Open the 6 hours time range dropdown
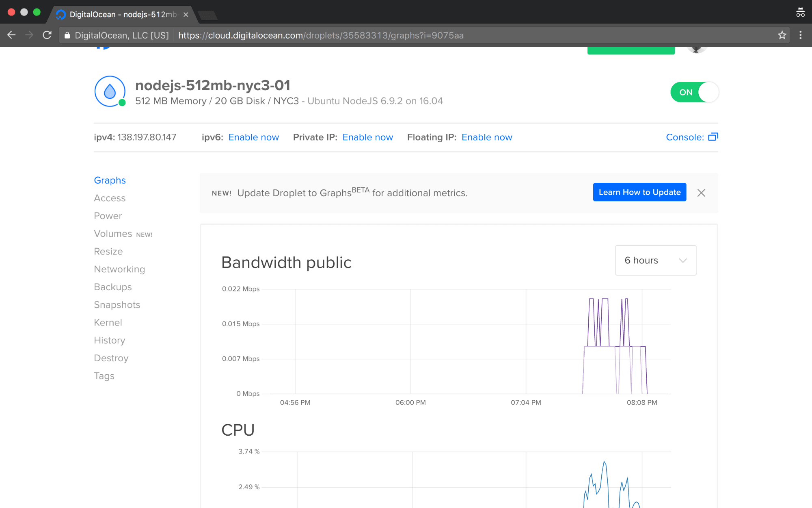 click(x=656, y=260)
